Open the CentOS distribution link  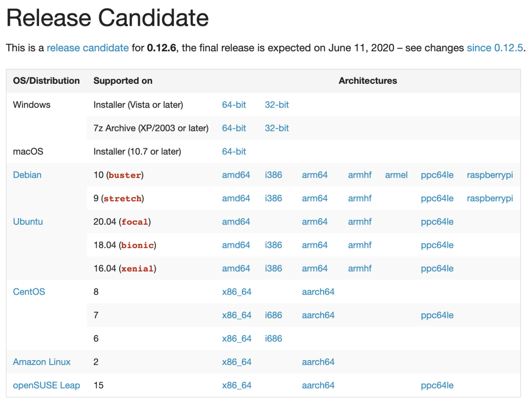[x=29, y=292]
